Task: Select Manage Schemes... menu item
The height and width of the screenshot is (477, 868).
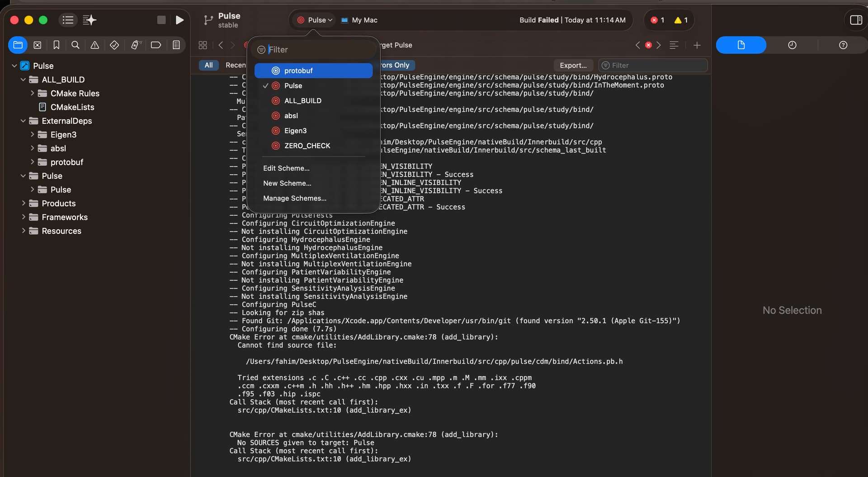Action: click(295, 198)
